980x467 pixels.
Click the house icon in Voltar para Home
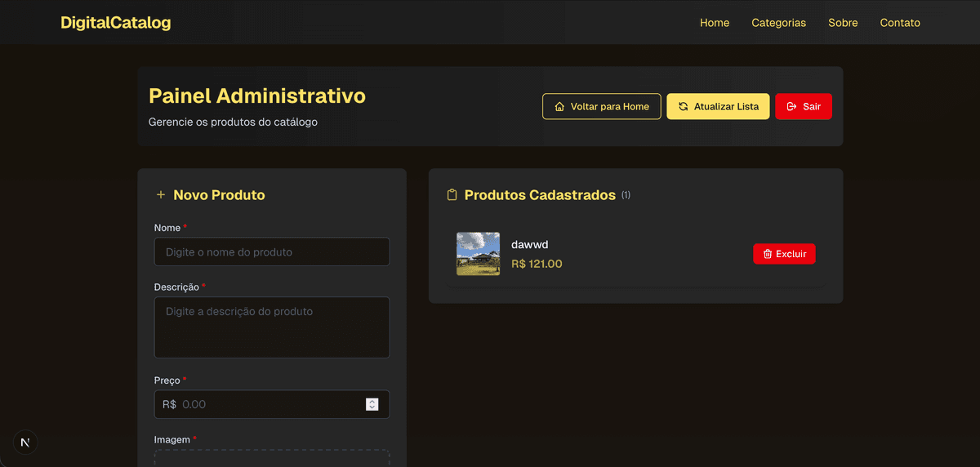coord(559,107)
